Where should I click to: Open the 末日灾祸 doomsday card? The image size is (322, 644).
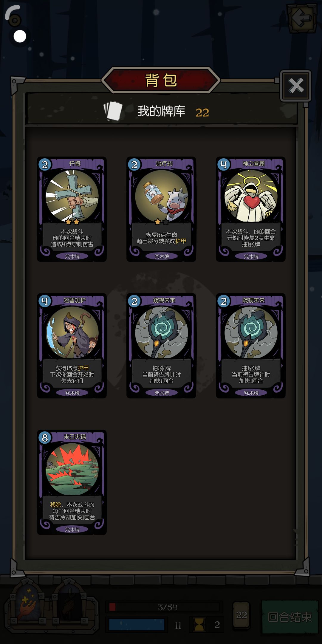click(72, 482)
